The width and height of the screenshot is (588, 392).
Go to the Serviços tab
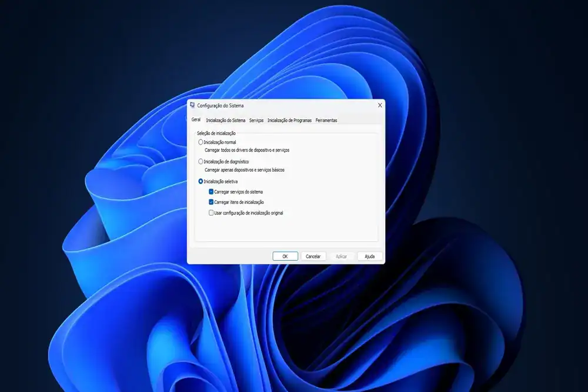tap(256, 120)
